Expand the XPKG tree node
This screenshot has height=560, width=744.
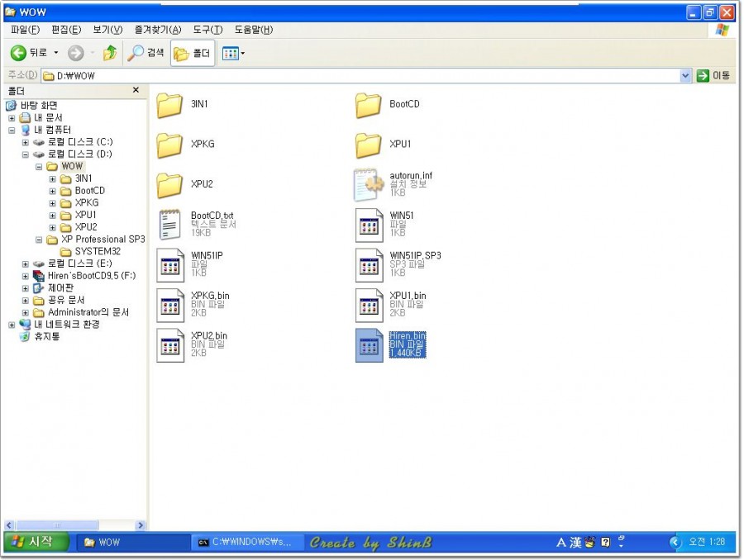(x=53, y=203)
